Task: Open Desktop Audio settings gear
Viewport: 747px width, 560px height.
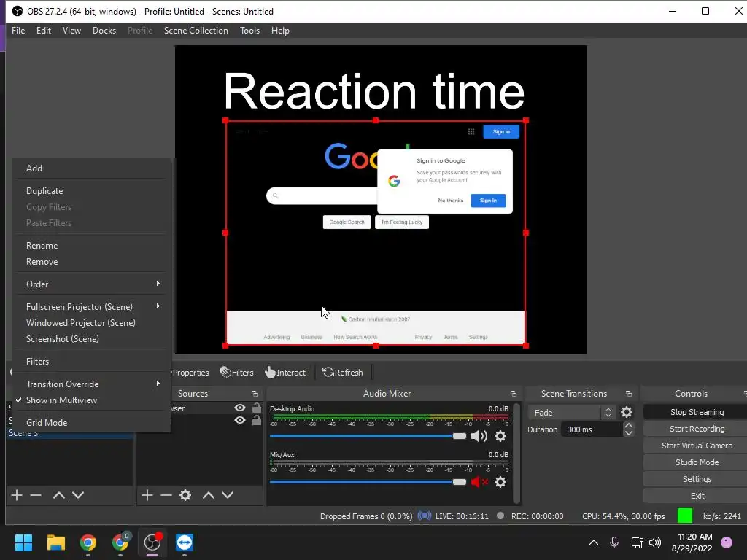Action: pos(500,436)
